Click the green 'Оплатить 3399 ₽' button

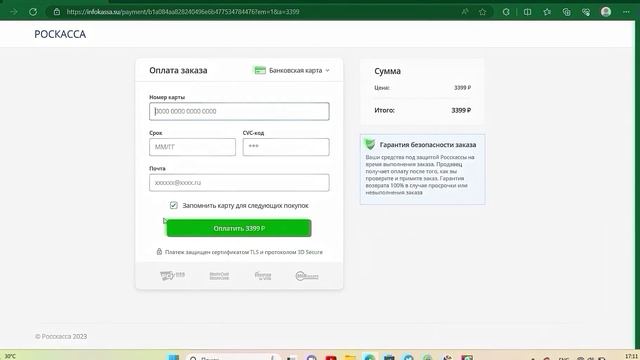pyautogui.click(x=239, y=228)
